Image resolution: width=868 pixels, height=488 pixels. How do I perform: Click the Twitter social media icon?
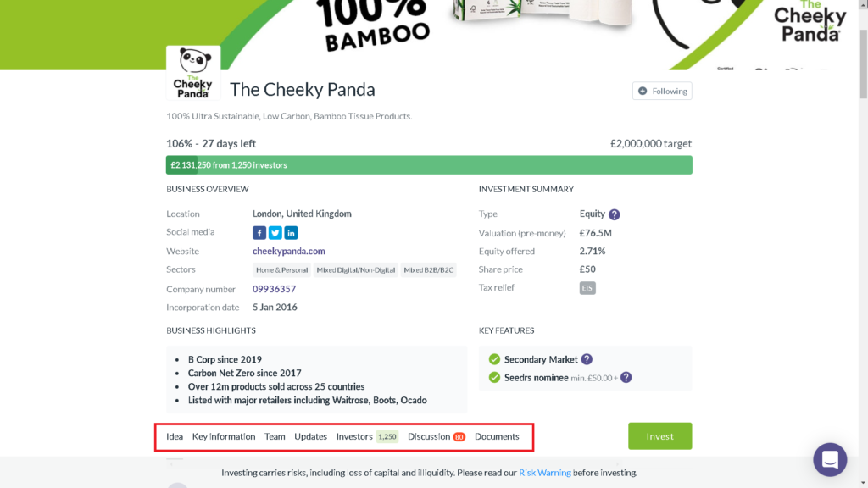(275, 232)
